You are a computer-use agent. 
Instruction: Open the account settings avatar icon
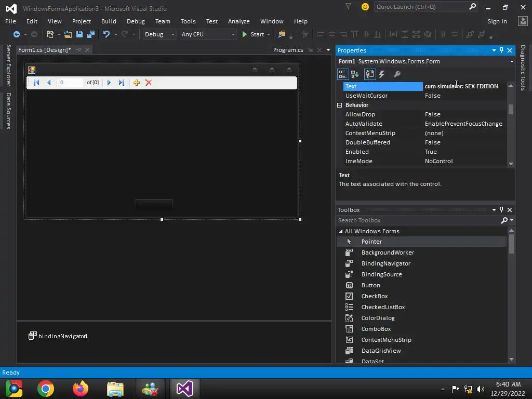(523, 21)
